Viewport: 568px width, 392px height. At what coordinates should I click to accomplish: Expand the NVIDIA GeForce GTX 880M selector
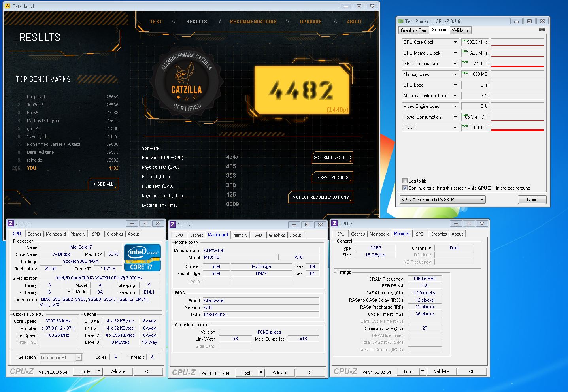pos(482,200)
